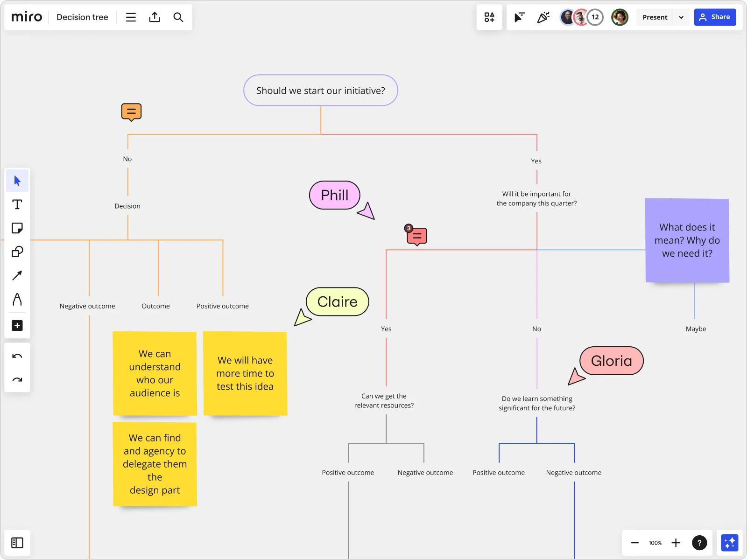Open the red comment with 3 replies
This screenshot has width=747, height=560.
417,237
